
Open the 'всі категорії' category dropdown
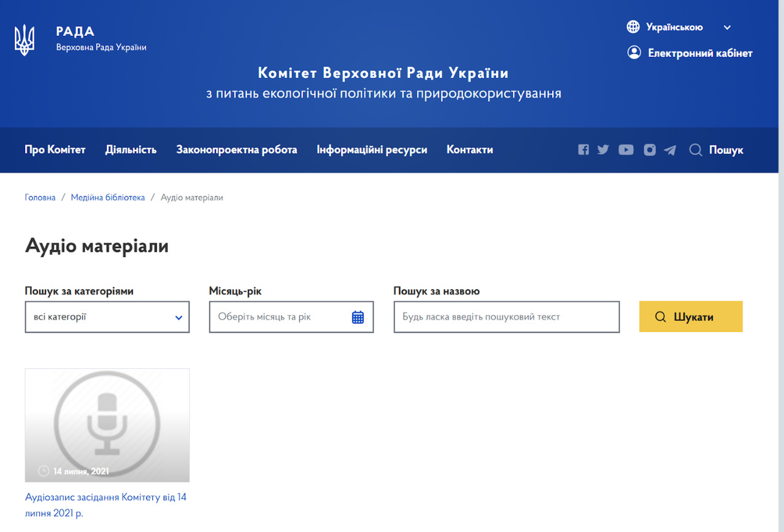click(107, 317)
